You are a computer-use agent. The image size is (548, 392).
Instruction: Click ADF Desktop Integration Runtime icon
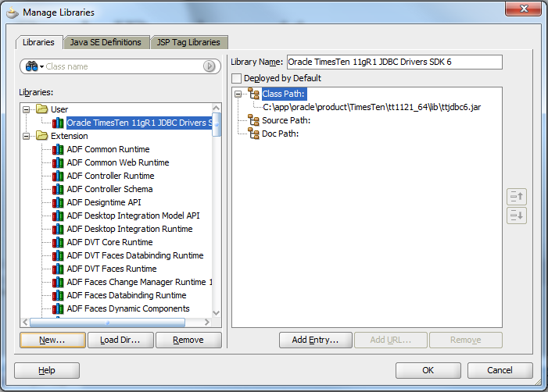[58, 229]
